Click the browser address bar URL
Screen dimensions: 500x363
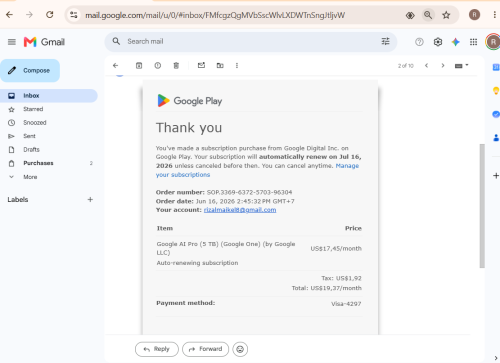(x=215, y=15)
